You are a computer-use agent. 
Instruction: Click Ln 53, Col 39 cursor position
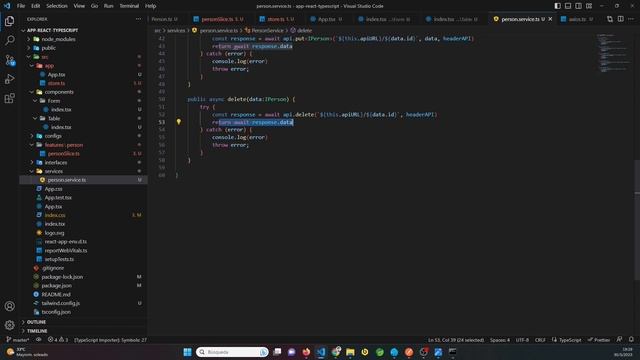(x=456, y=340)
